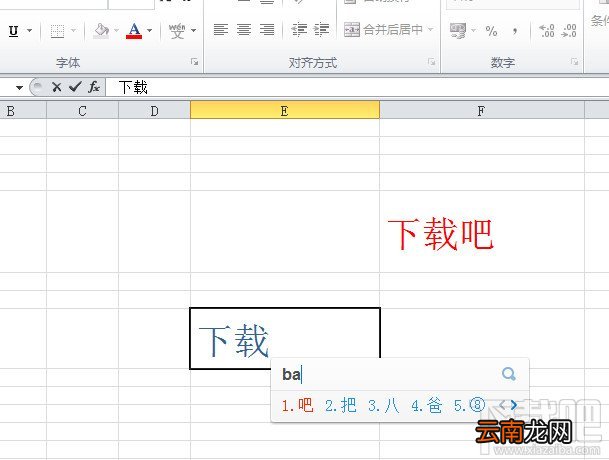Screen dimensions: 609x460
Task: Choose IME candidate 4.爸
Action: [427, 405]
